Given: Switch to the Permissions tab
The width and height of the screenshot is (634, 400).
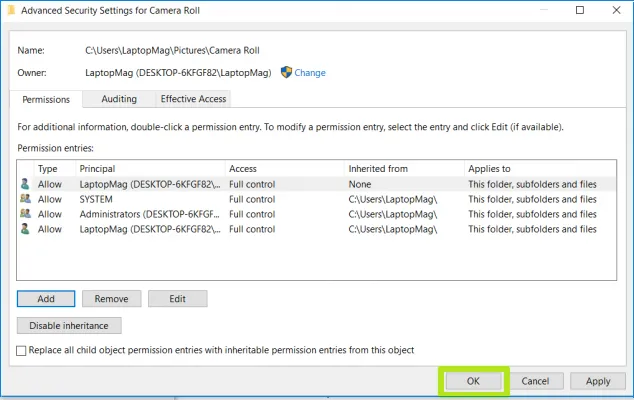Looking at the screenshot, I should pos(46,99).
